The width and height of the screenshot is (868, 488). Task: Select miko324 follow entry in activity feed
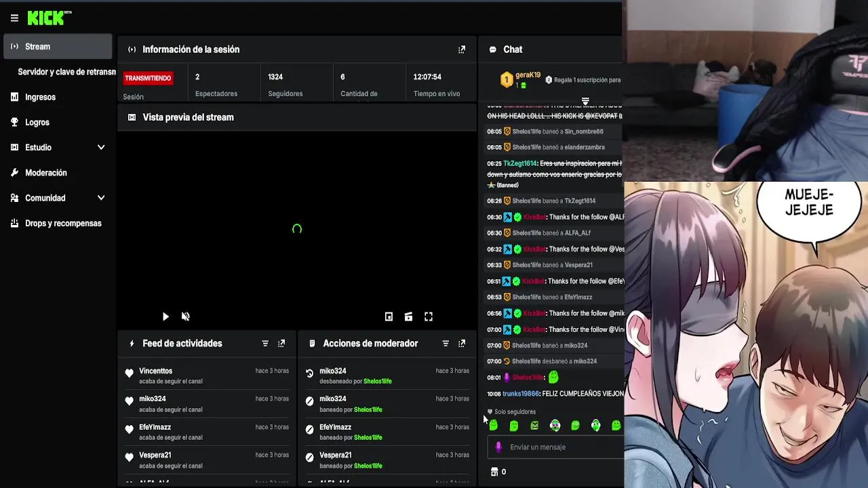click(207, 404)
